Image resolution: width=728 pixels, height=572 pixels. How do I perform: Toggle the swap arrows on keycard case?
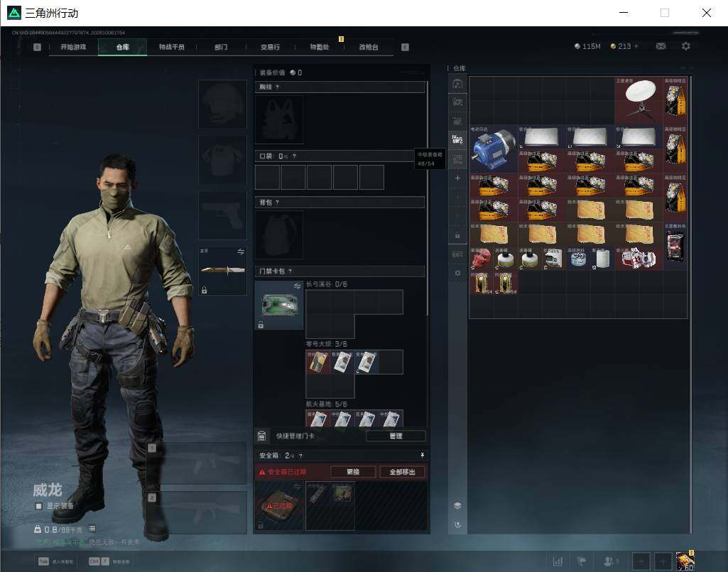coord(297,286)
